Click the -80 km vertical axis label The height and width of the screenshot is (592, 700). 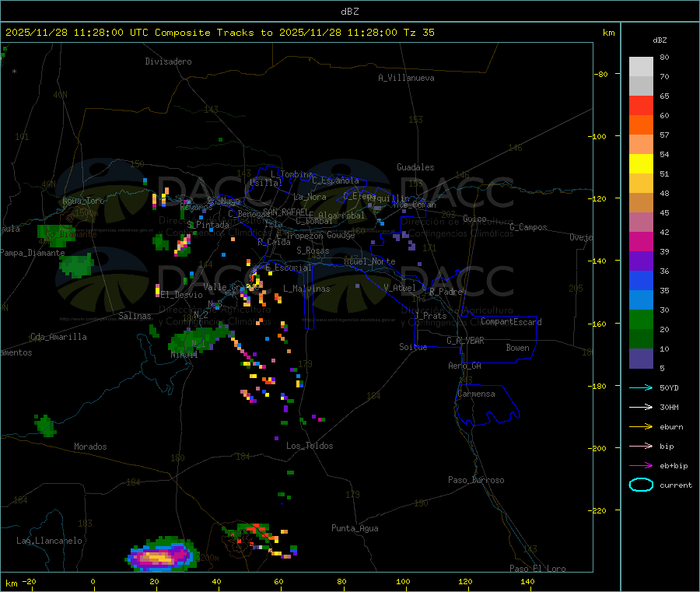601,74
